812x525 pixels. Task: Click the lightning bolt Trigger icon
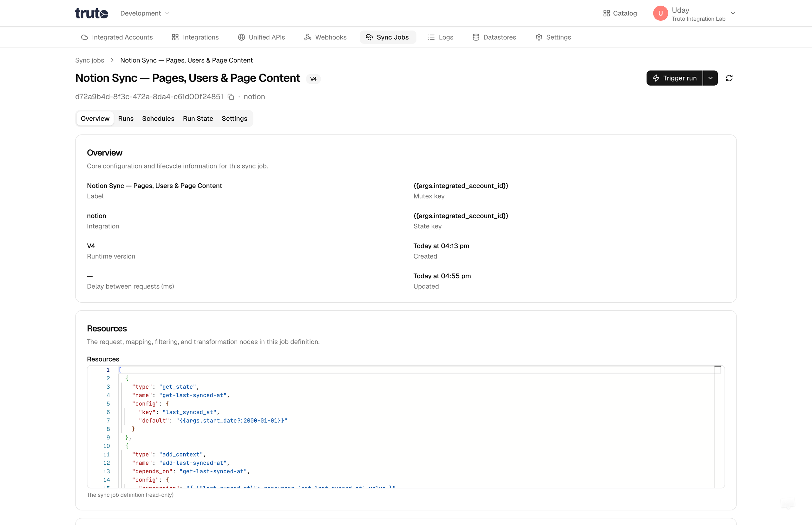656,78
